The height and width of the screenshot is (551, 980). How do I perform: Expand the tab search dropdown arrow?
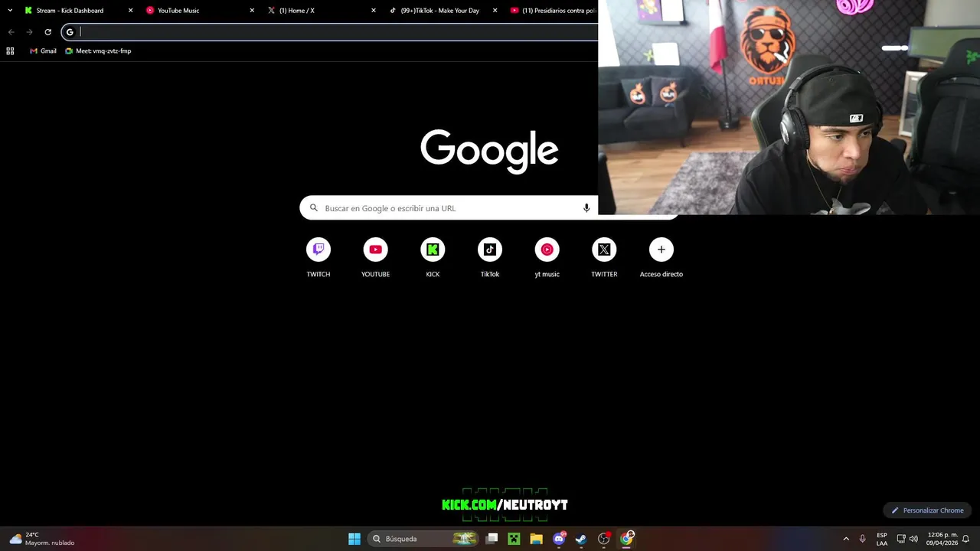click(10, 11)
